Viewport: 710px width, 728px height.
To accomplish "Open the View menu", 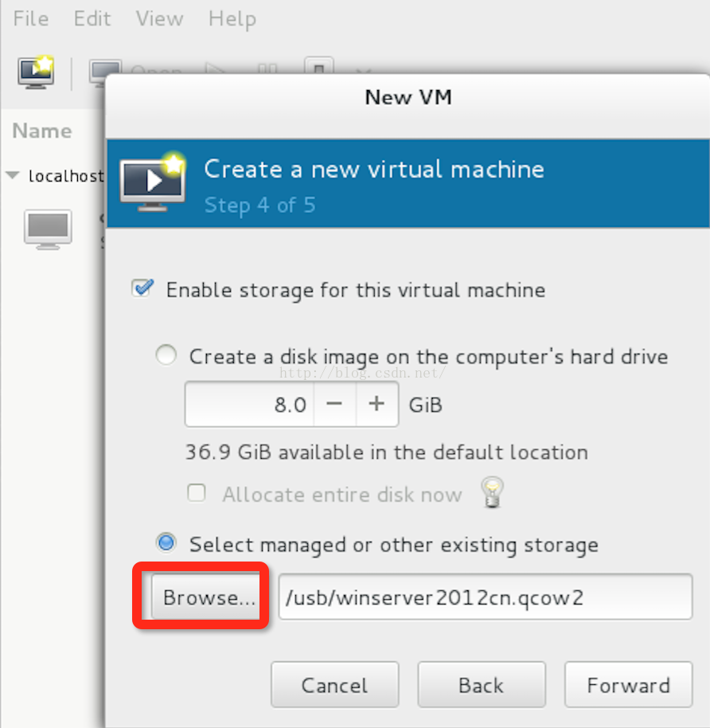I will [x=159, y=18].
